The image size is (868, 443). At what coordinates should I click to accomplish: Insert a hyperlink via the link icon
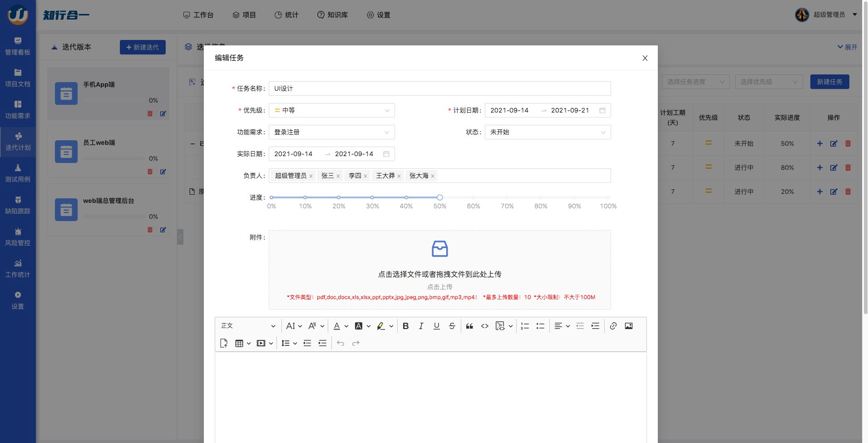click(613, 326)
